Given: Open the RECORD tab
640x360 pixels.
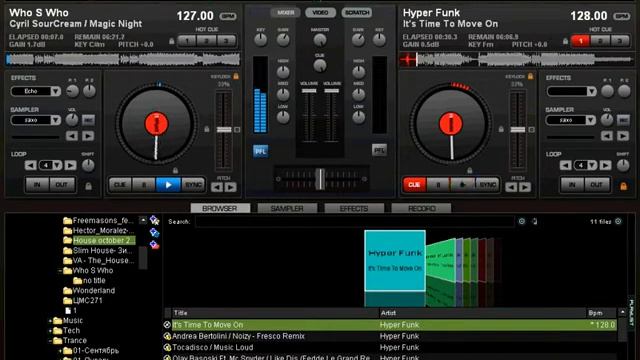Looking at the screenshot, I should pos(421,208).
